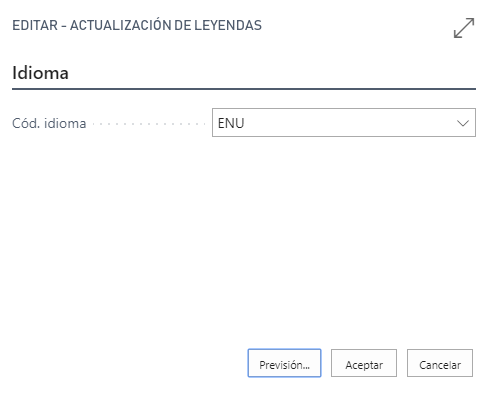Collapse the Idioma section header

coord(40,73)
